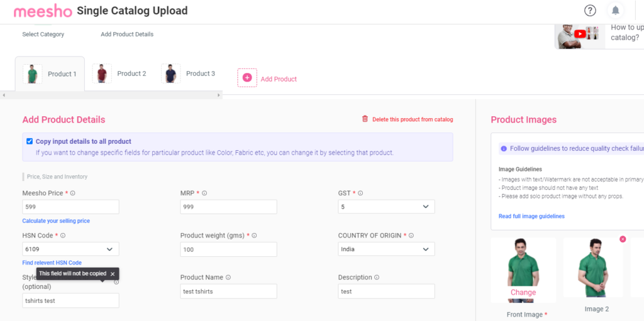
Task: Switch to the Product 3 tab
Action: [x=188, y=74]
